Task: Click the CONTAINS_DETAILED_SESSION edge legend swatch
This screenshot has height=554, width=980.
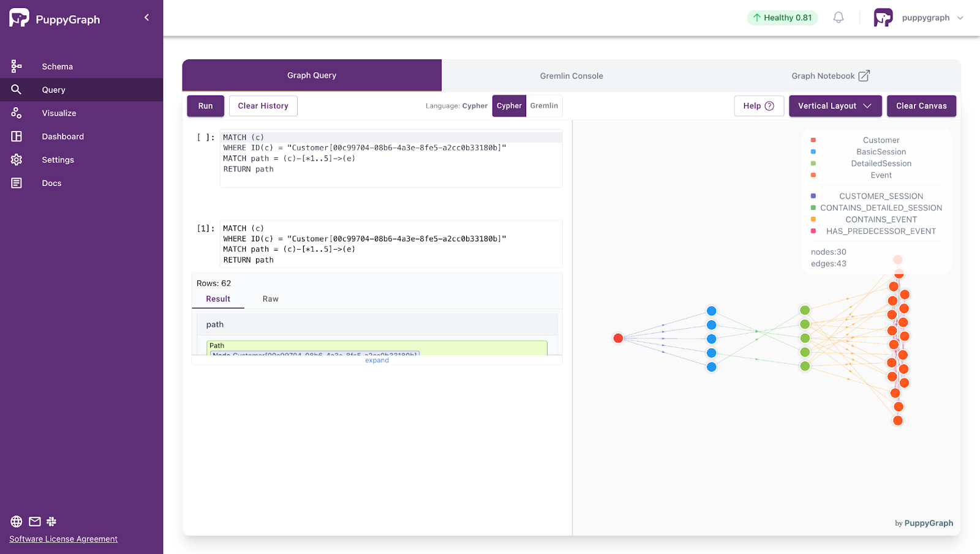Action: pyautogui.click(x=813, y=208)
